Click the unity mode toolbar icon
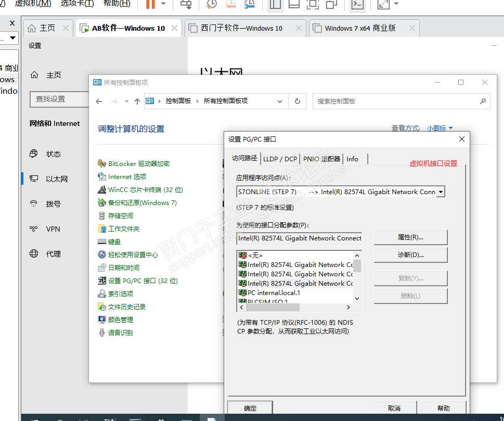This screenshot has width=504, height=421. 331,4
